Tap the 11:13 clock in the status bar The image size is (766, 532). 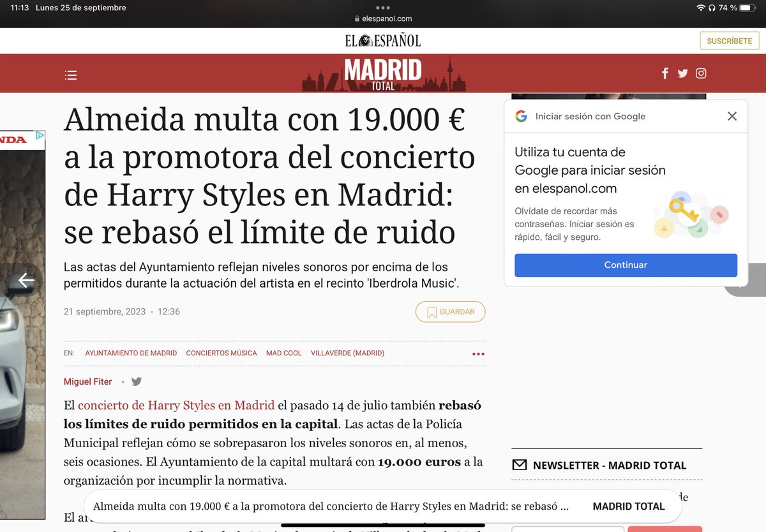click(20, 8)
